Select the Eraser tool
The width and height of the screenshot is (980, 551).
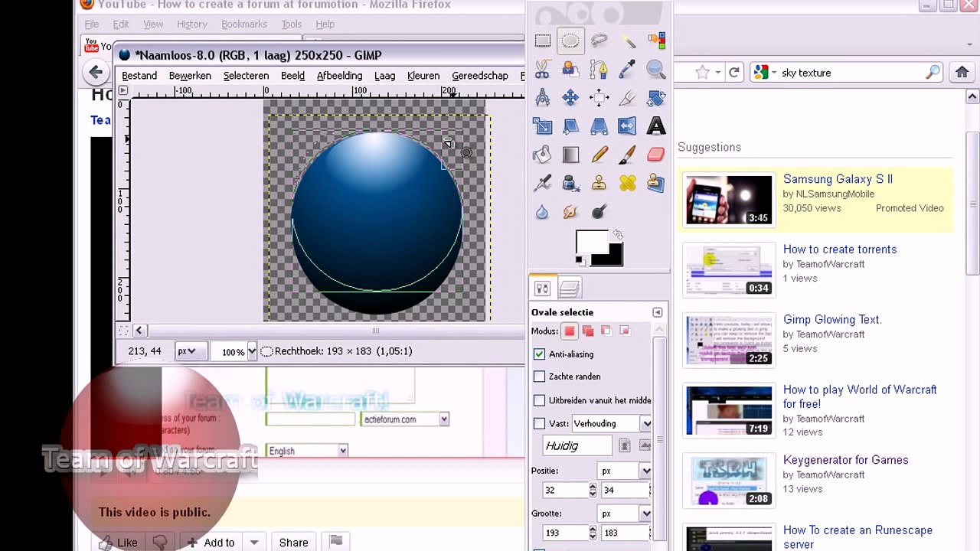point(656,155)
